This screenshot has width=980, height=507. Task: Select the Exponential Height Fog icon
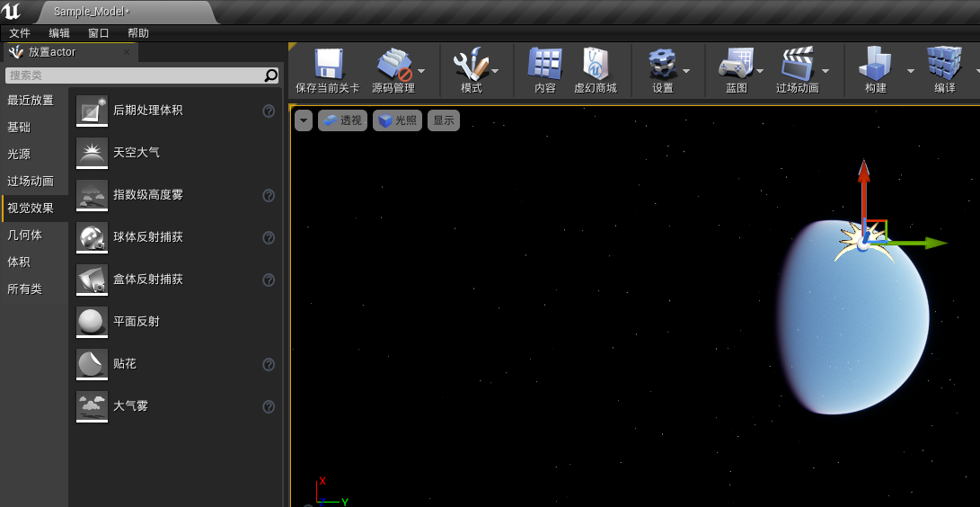[92, 195]
